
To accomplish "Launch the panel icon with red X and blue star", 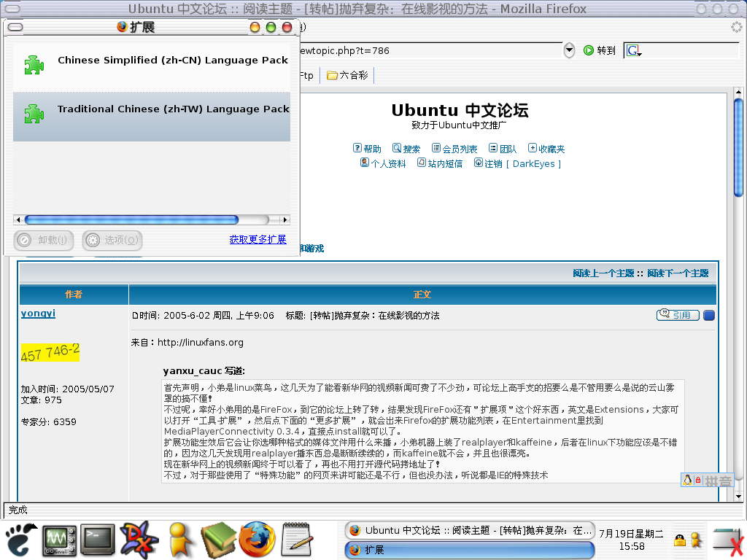I will coord(139,540).
